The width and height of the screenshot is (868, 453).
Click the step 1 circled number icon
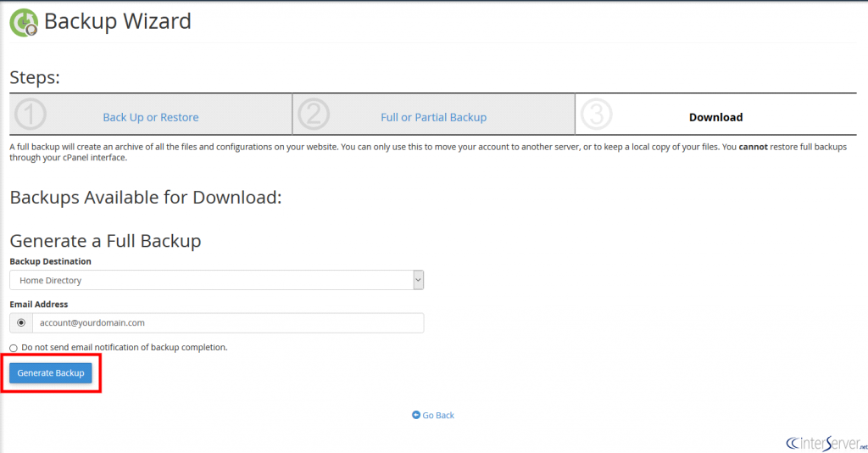(31, 115)
